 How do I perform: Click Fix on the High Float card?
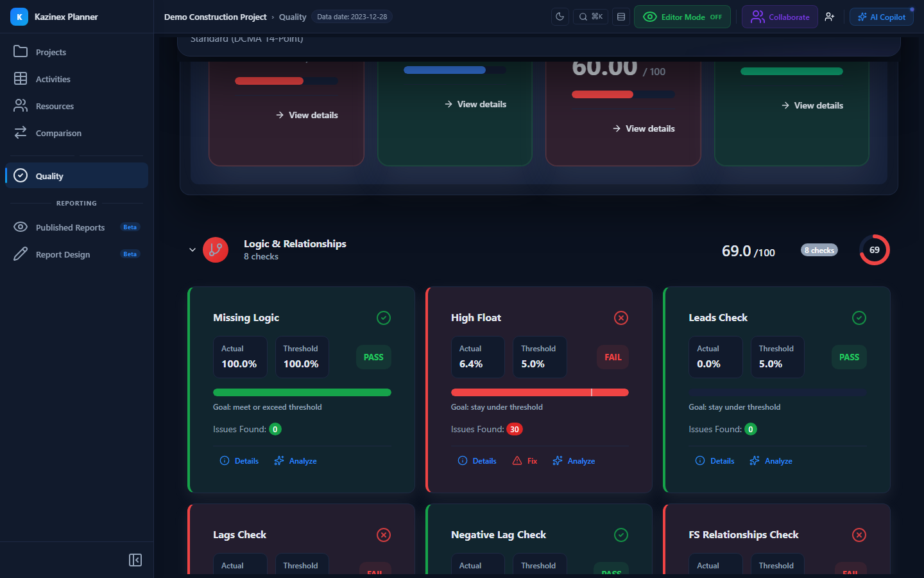(x=525, y=461)
